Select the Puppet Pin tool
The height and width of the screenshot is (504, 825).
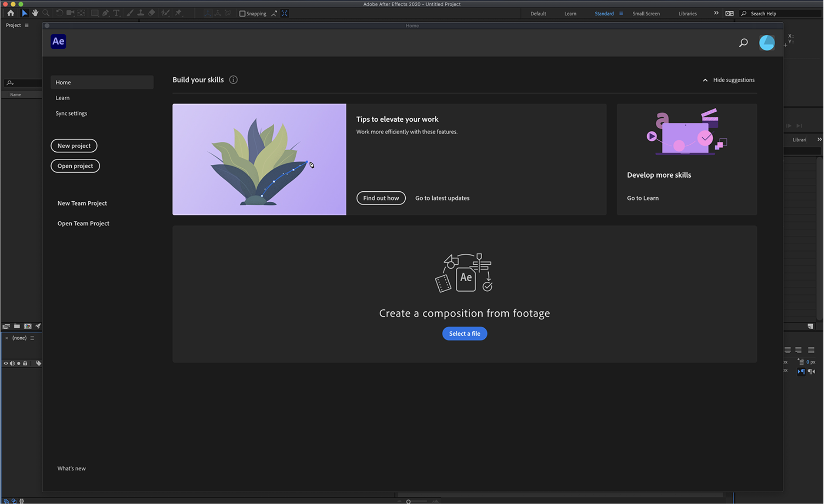pos(178,13)
